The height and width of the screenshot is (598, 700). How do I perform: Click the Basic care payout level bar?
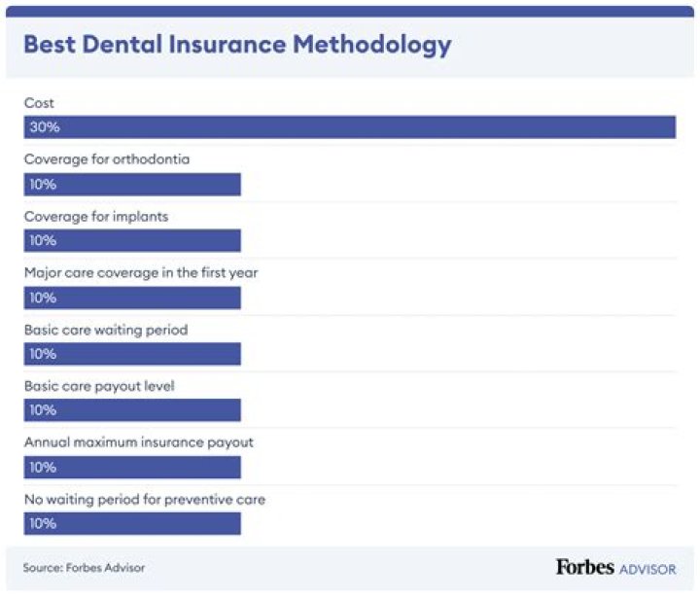pos(132,410)
